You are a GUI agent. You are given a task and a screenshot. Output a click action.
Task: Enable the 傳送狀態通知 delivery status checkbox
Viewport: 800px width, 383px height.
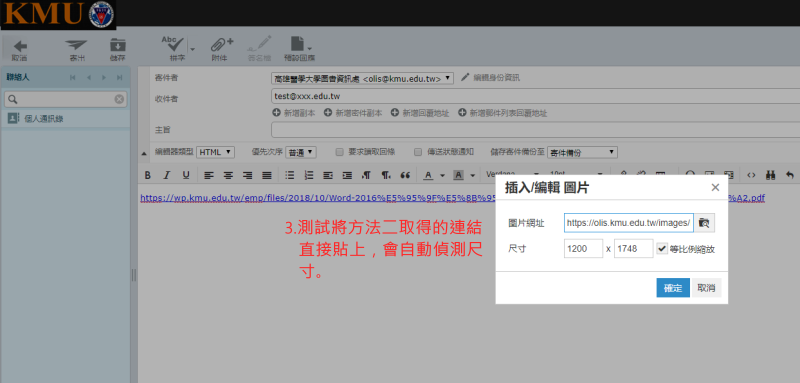coord(418,152)
